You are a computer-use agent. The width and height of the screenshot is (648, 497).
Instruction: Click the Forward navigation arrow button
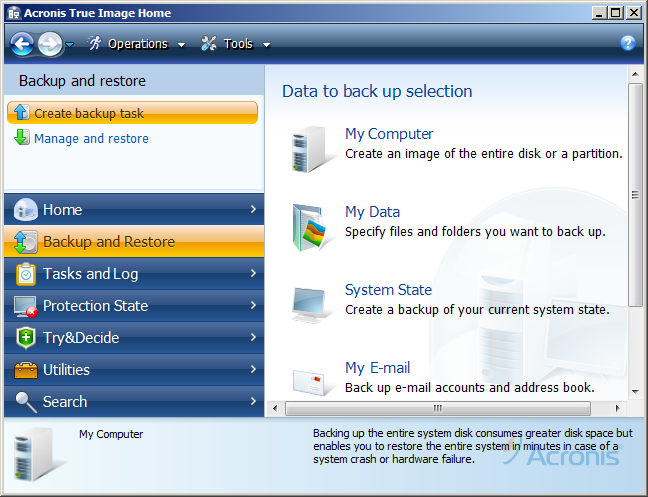pos(50,44)
